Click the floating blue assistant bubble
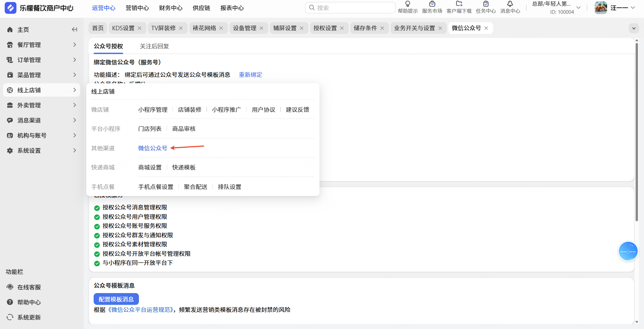 pyautogui.click(x=628, y=251)
